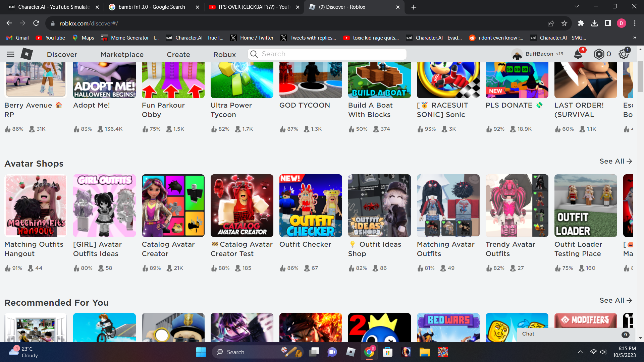Check the Robux balance icon
This screenshot has width=644, height=362.
599,54
